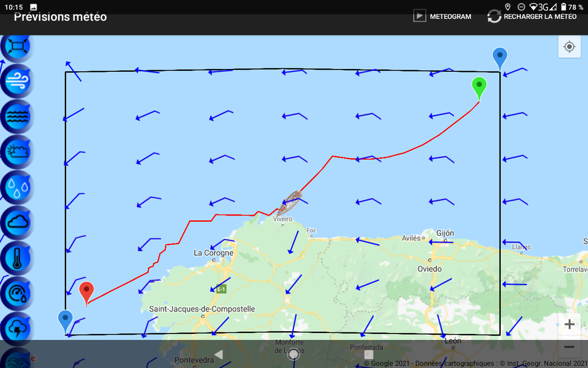Tap the blue bottom-left zone corner marker
Viewport: 588px width, 368px height.
pos(65,322)
